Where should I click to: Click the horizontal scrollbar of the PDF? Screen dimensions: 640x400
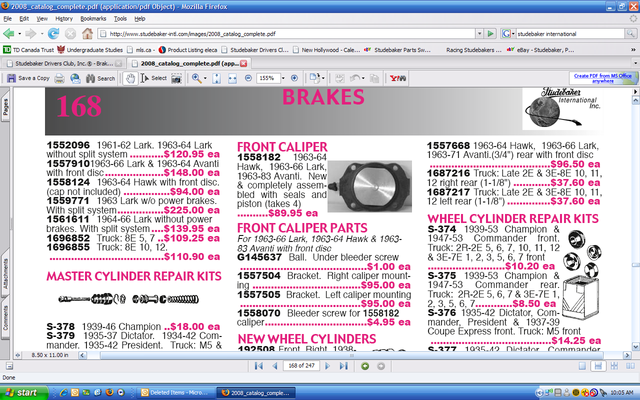[353, 355]
